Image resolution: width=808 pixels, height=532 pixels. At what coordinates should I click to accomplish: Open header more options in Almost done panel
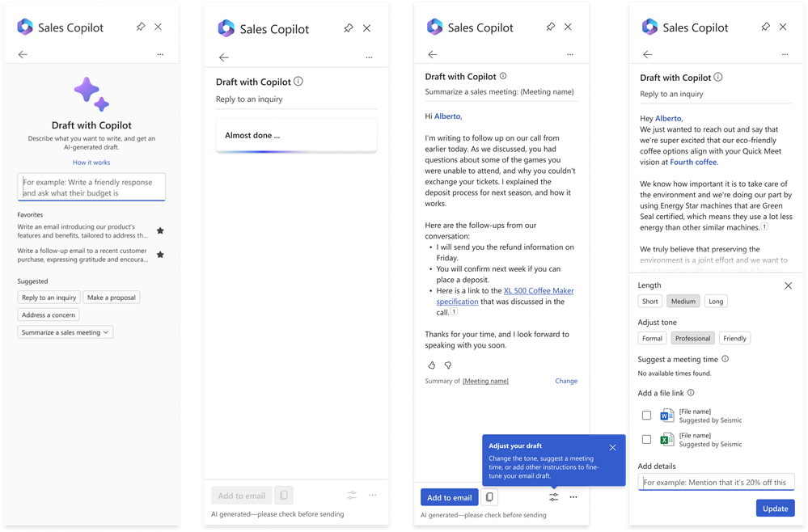click(369, 57)
